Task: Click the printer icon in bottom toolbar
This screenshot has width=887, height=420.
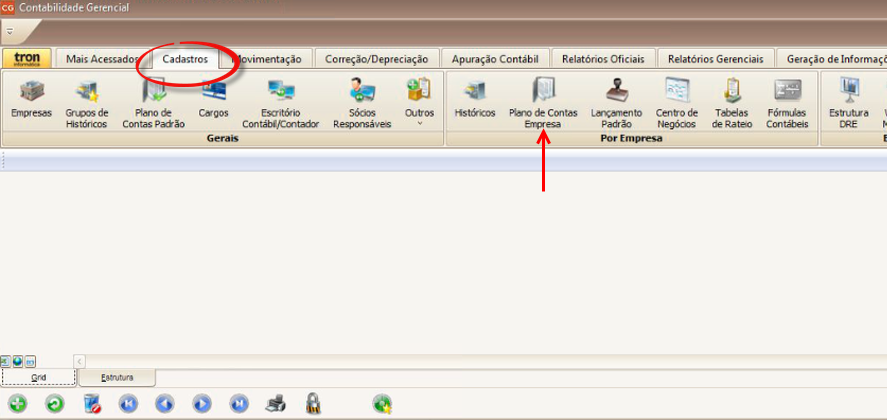Action: [x=276, y=404]
